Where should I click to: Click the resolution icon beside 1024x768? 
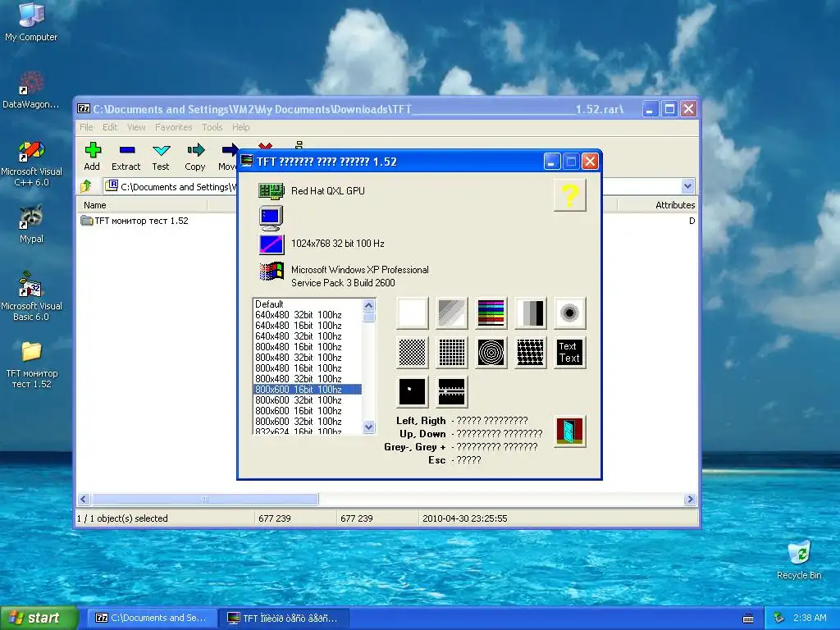(271, 244)
